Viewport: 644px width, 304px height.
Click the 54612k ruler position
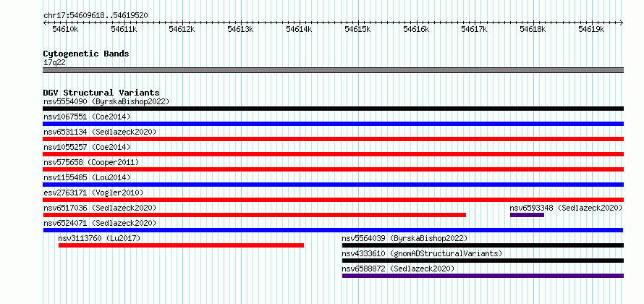182,29
